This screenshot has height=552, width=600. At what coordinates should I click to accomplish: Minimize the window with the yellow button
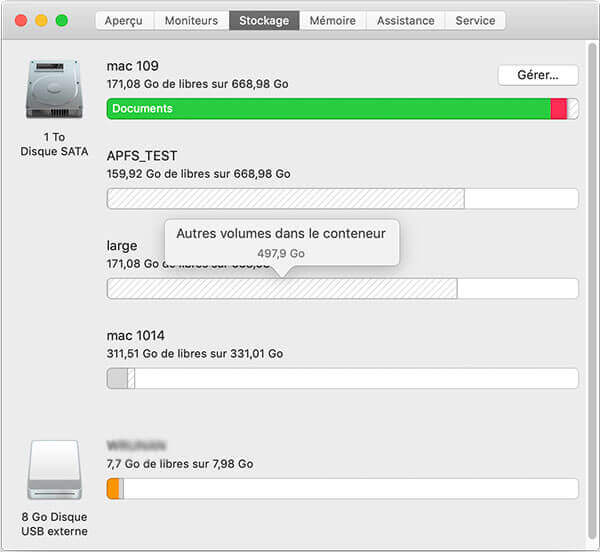tap(41, 20)
